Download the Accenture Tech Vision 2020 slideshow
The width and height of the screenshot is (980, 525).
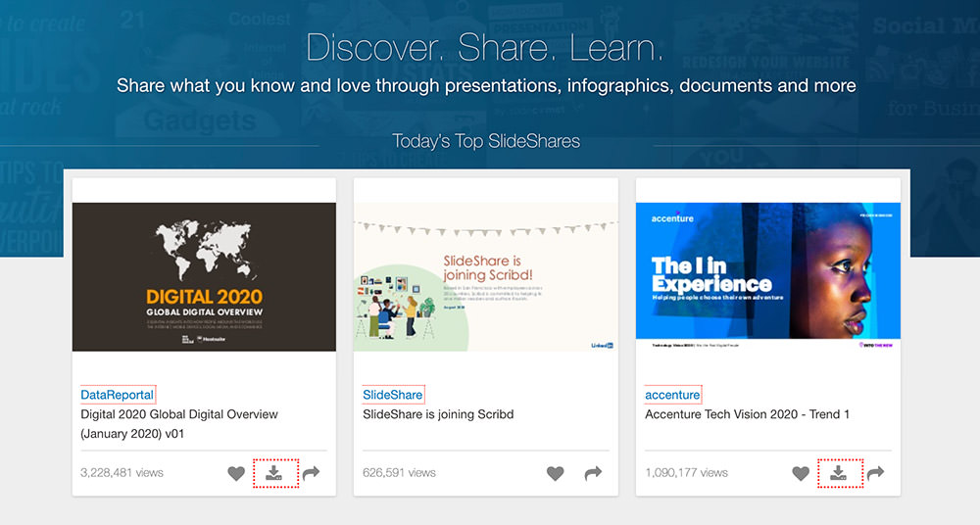839,473
